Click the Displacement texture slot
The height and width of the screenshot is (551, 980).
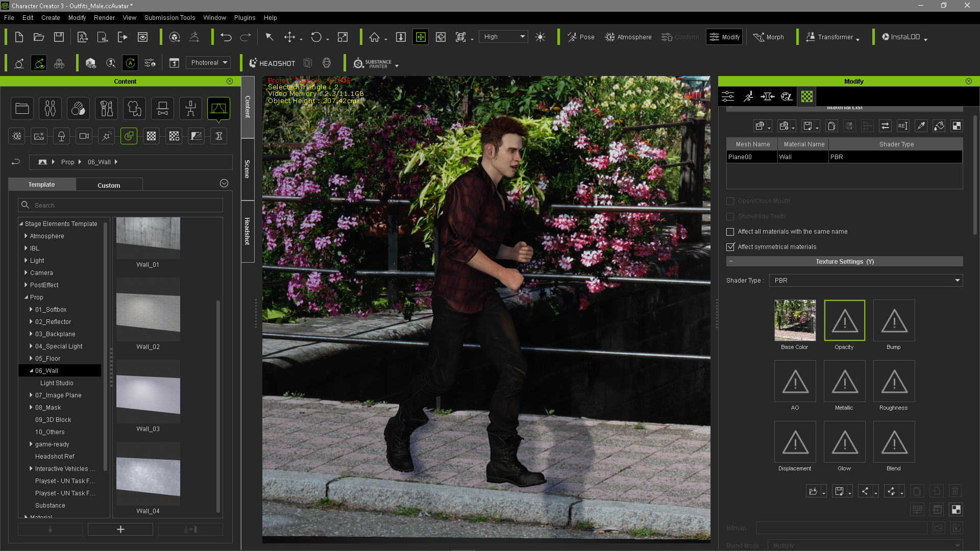coord(795,442)
